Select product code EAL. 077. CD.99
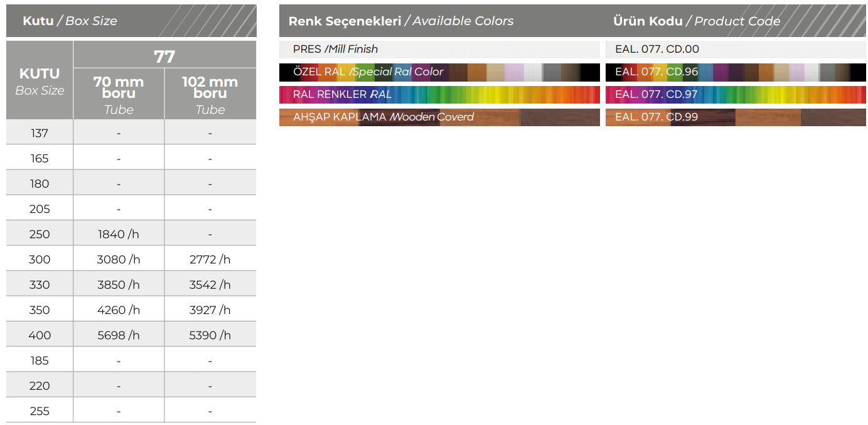This screenshot has height=425, width=868. 656,117
